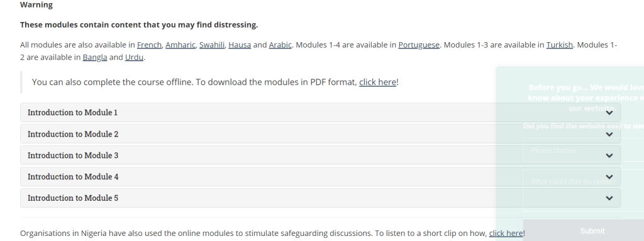Expand Introduction to Module 5 chevron
This screenshot has height=241, width=644.
click(x=609, y=198)
